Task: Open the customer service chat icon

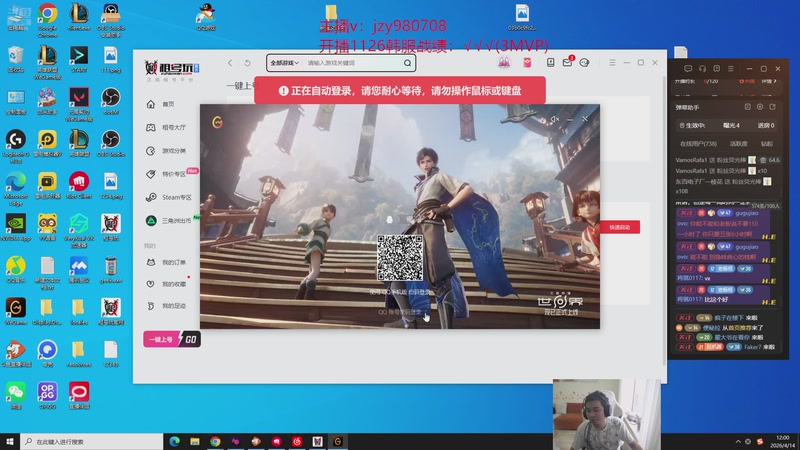Action: (x=585, y=62)
